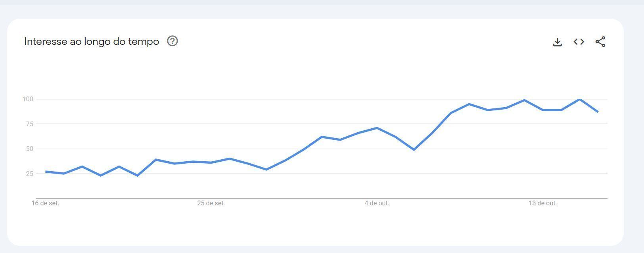Screen dimensions: 644x253
Task: Click the 75 value on the y-axis
Action: [x=30, y=124]
